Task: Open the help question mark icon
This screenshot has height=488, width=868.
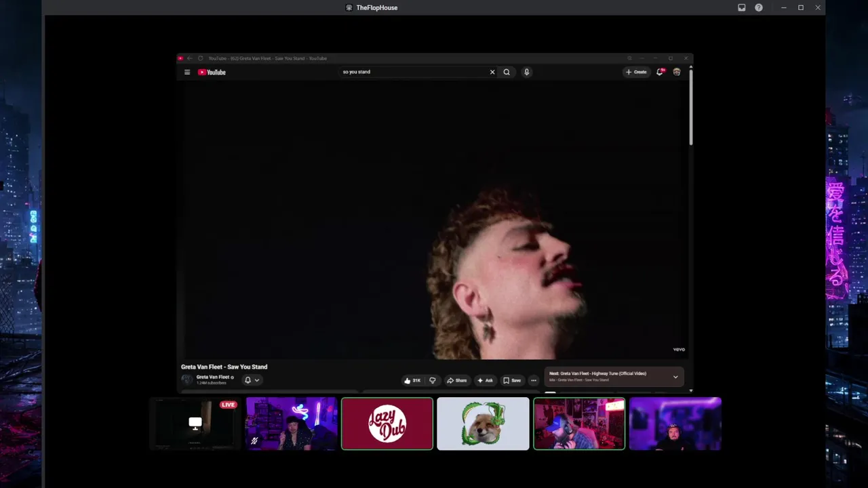Action: (x=759, y=7)
